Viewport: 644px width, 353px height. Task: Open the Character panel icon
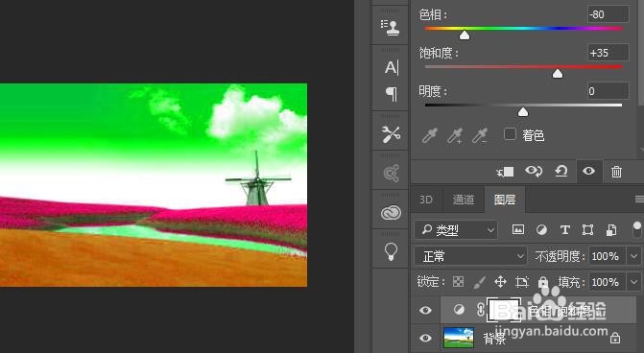point(391,67)
